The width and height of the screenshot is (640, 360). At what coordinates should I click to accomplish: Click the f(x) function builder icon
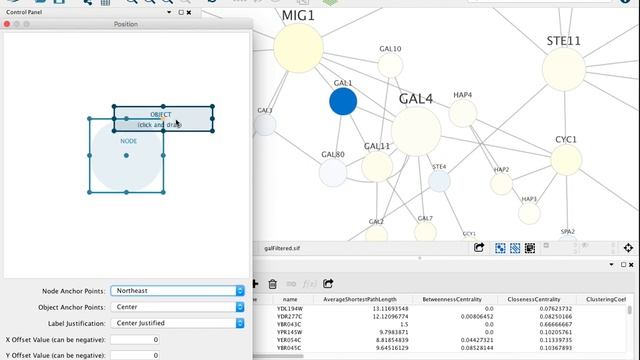tap(309, 284)
